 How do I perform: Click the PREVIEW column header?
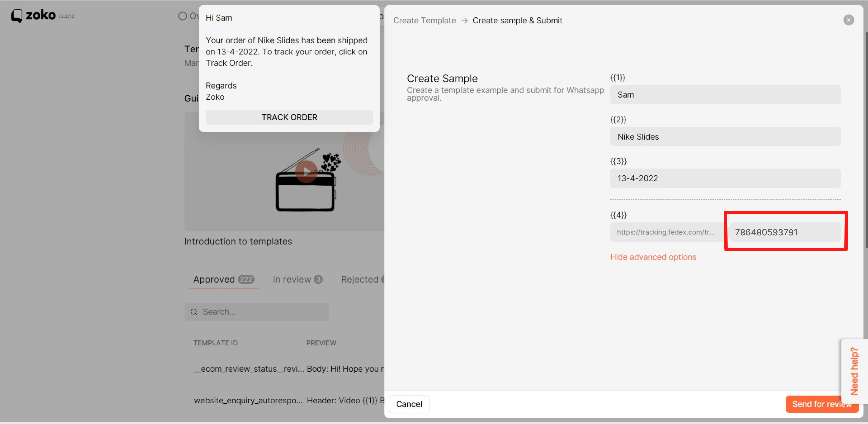coord(321,343)
